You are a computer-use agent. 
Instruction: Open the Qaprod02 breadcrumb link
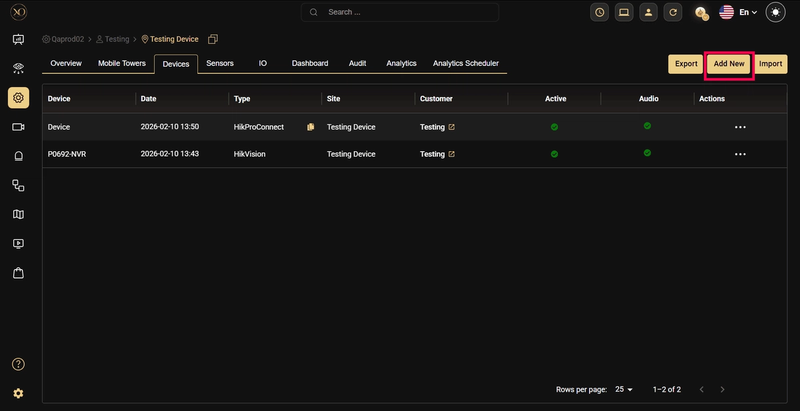tap(63, 39)
